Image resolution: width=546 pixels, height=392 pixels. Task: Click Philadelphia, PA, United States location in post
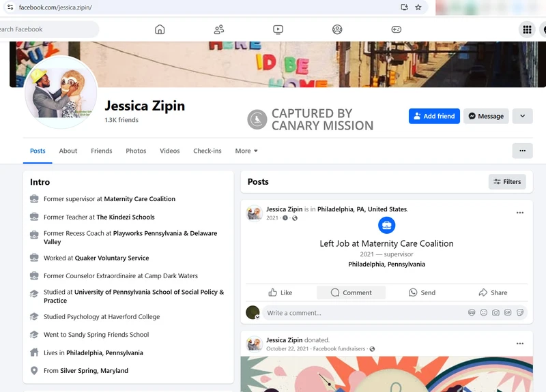(x=362, y=209)
